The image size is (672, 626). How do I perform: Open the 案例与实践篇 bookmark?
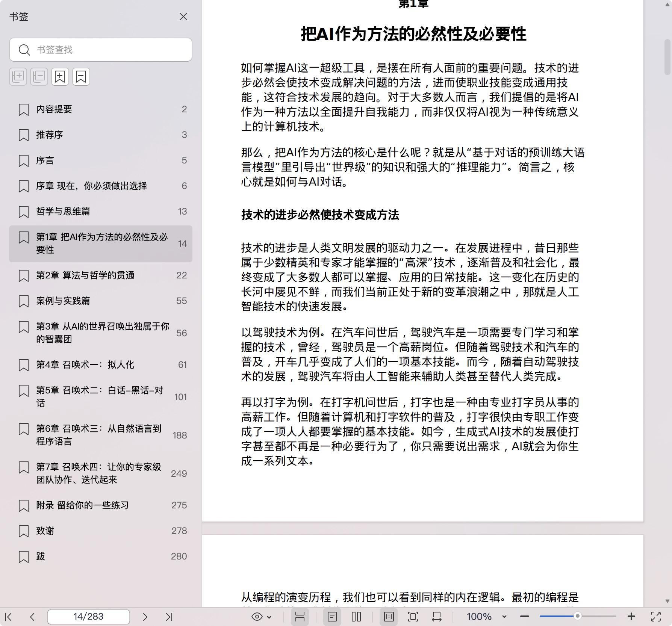tap(101, 301)
